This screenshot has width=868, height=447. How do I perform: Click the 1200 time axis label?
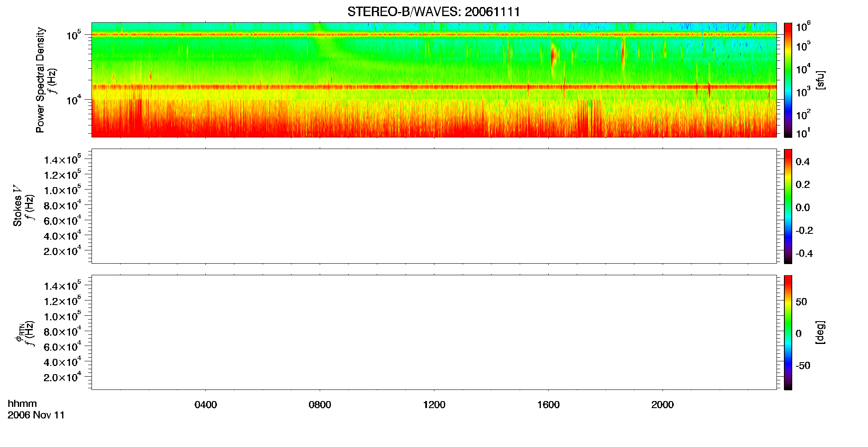(x=434, y=405)
